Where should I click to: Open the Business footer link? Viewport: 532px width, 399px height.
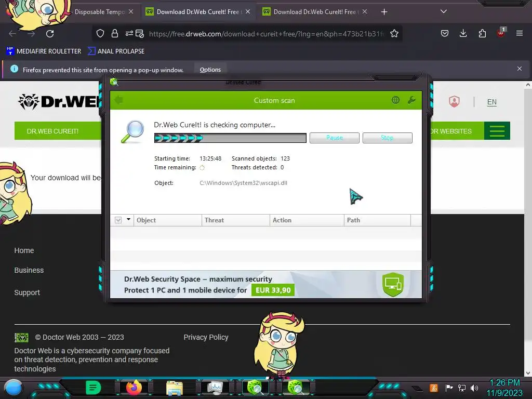29,270
